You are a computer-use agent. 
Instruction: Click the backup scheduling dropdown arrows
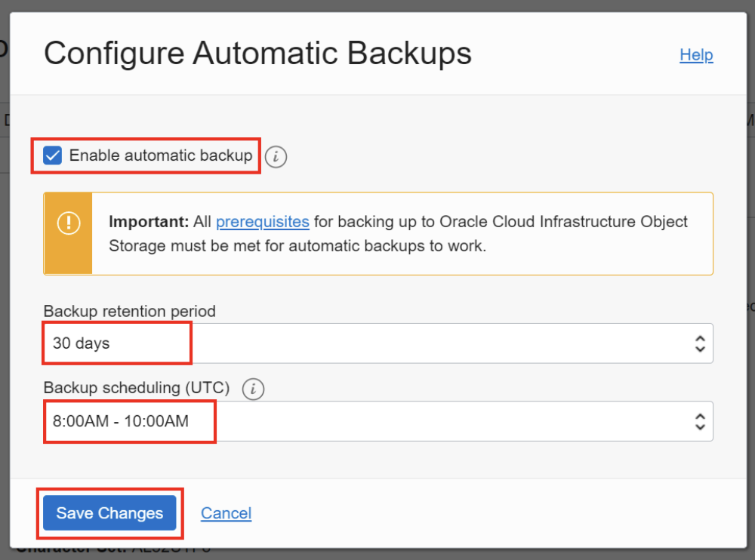699,421
